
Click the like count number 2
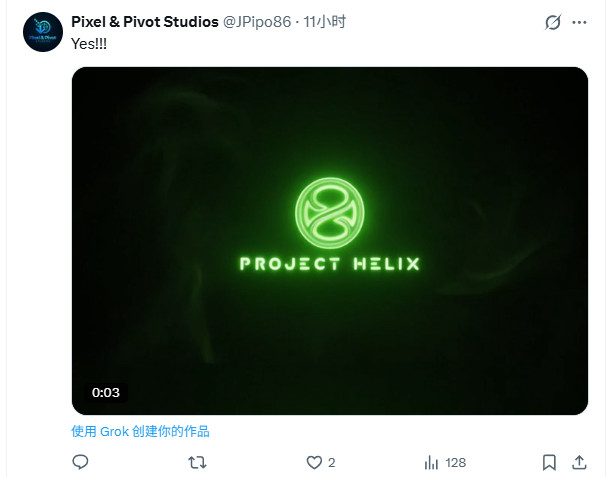coord(331,463)
